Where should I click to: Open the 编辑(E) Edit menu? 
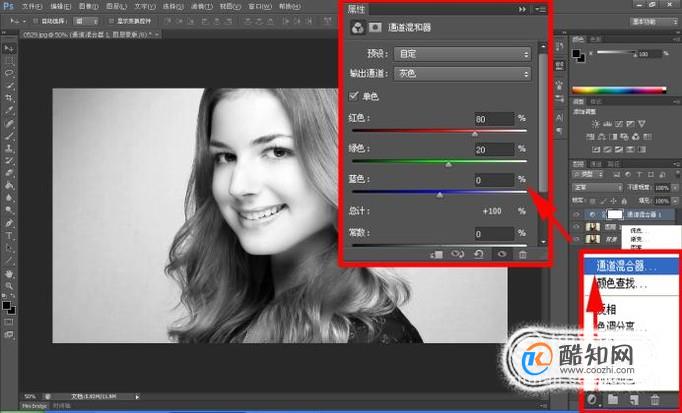[x=60, y=7]
